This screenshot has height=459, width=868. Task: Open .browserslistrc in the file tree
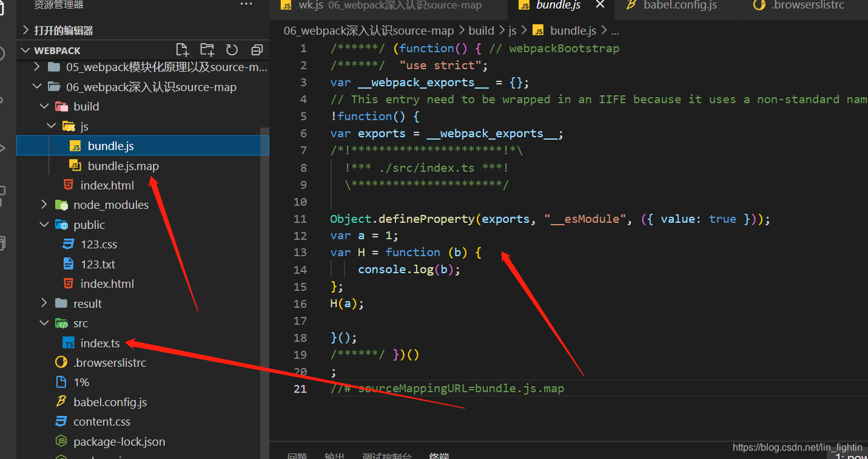110,362
